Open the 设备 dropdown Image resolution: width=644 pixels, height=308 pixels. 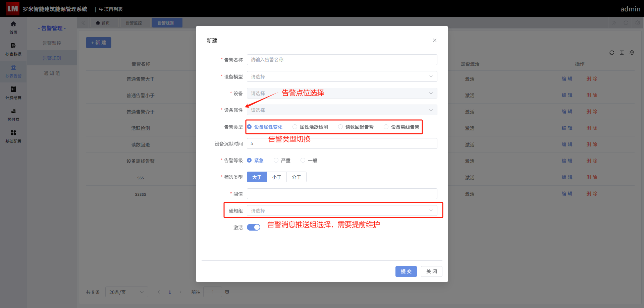[342, 93]
